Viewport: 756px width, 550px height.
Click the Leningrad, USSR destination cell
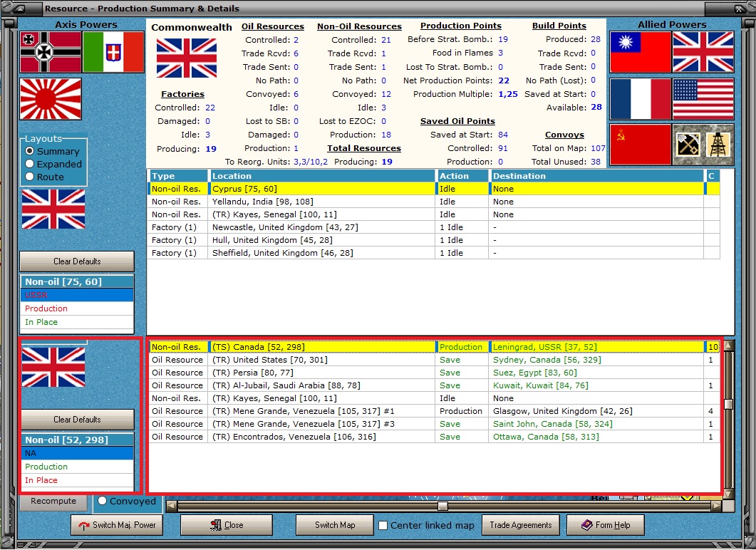pos(596,346)
